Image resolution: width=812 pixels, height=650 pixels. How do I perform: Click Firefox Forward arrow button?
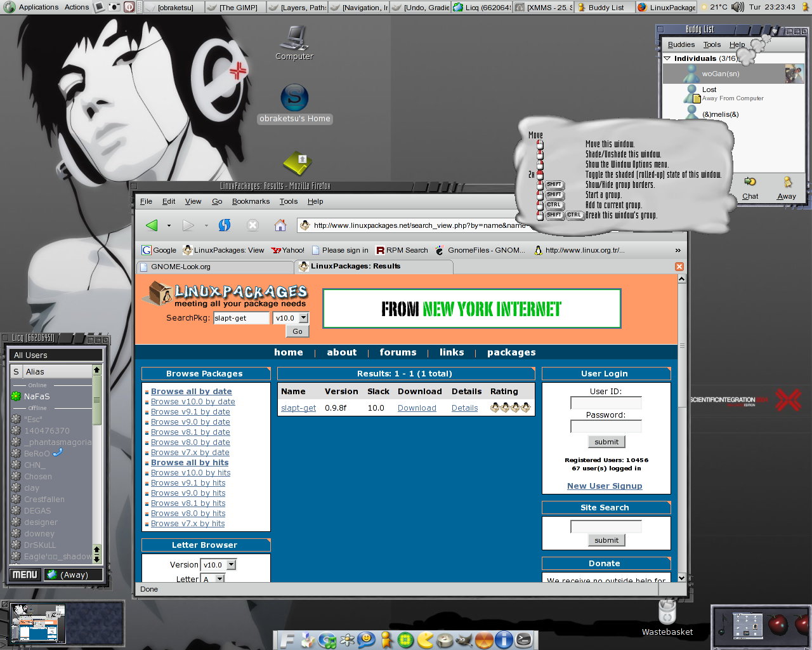tap(188, 225)
